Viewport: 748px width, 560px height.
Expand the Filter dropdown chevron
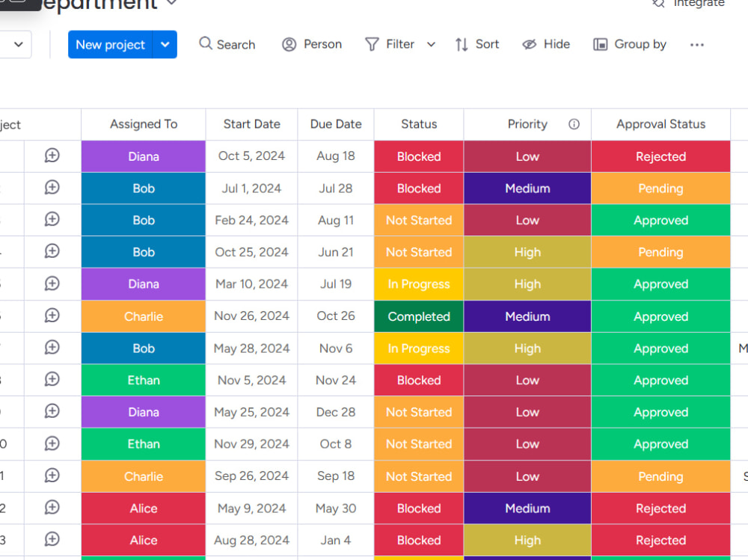pyautogui.click(x=432, y=44)
